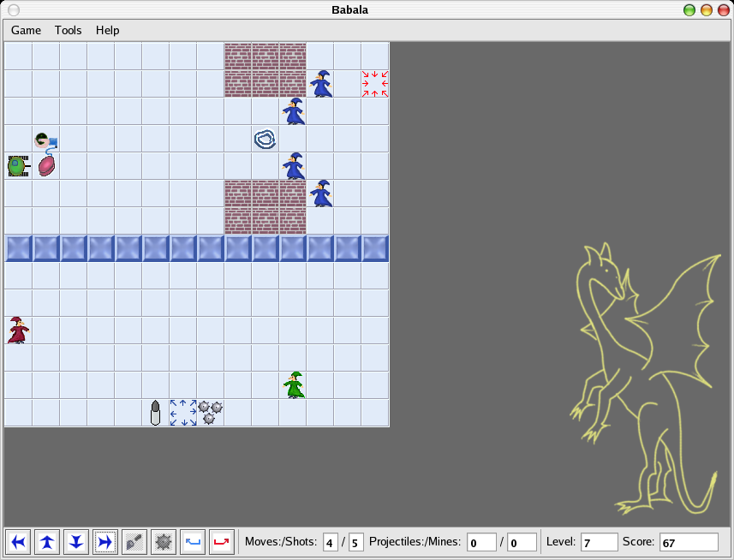Click the orange window button in title bar
This screenshot has height=560, width=734.
[x=707, y=9]
